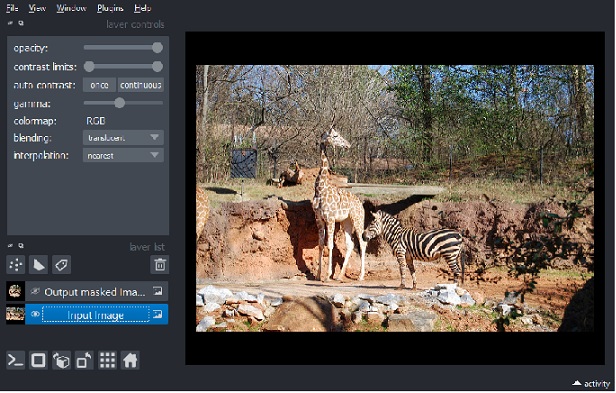Screen dimensions: 616x393
Task: Hide the Input Image layer
Action: pos(35,314)
